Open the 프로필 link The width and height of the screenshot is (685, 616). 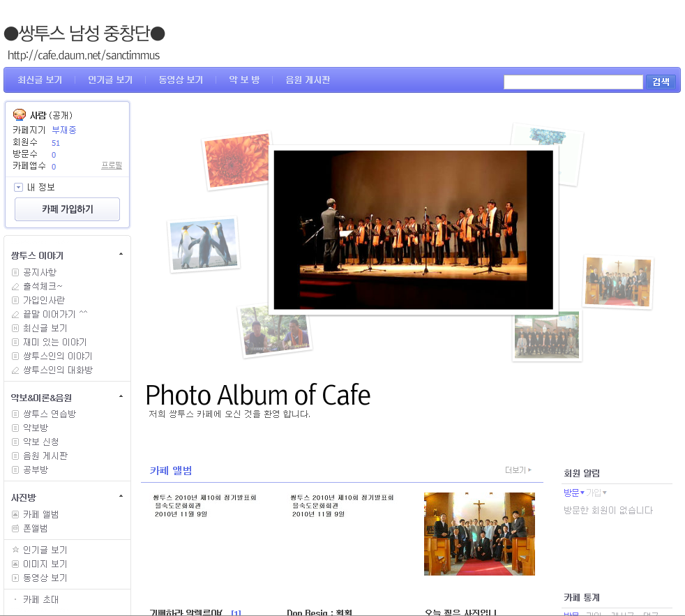pos(112,165)
